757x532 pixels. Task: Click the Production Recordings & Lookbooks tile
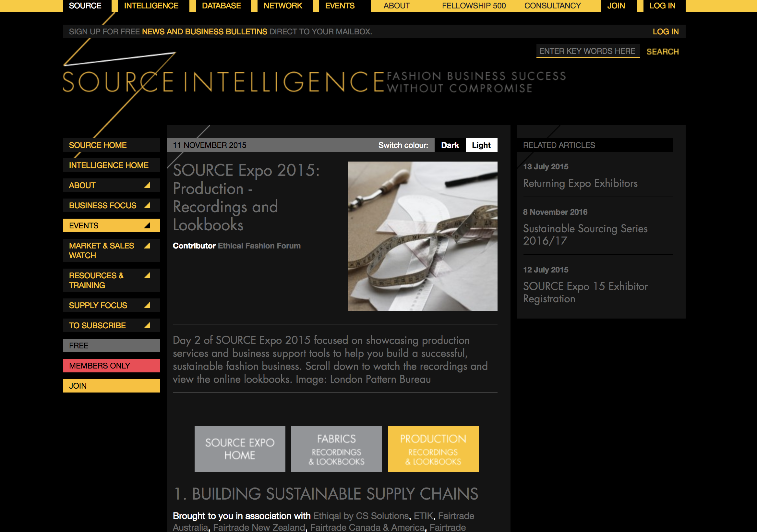tap(433, 449)
